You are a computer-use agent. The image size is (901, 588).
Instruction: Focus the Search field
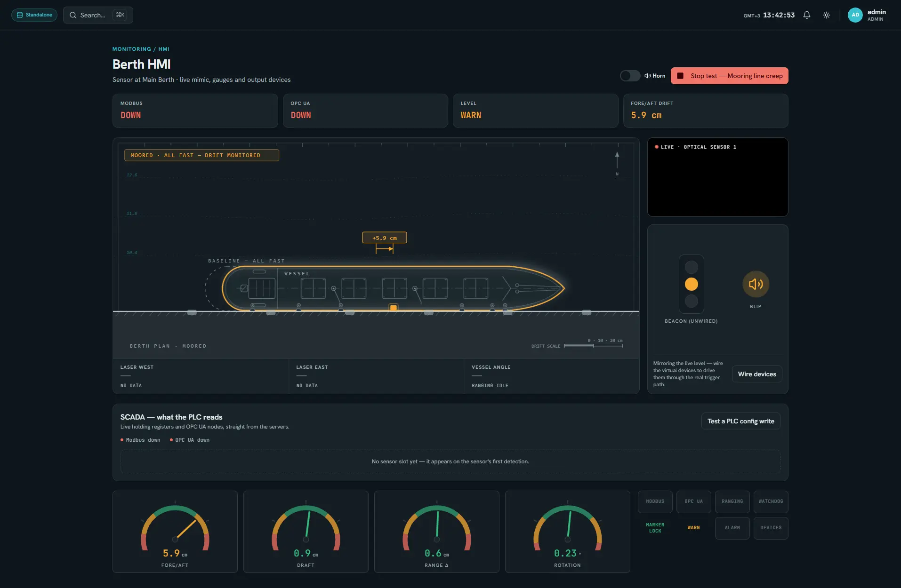tap(98, 15)
